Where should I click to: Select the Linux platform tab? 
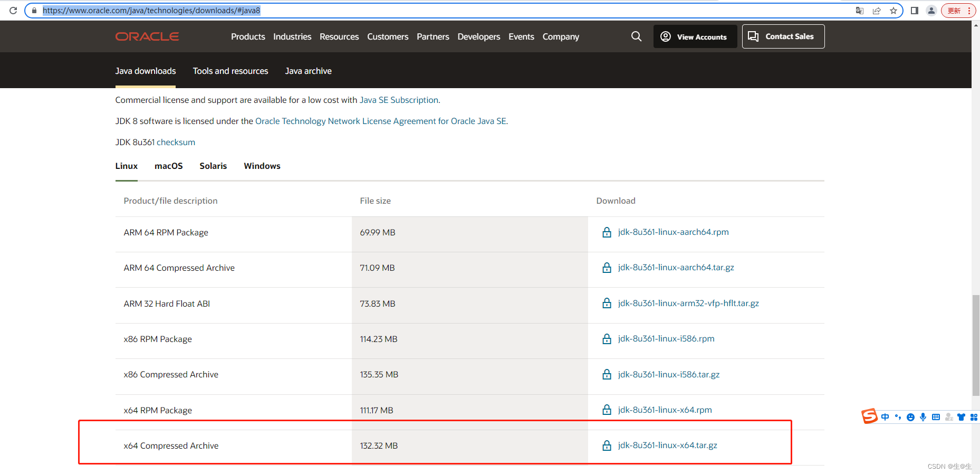[x=127, y=166]
